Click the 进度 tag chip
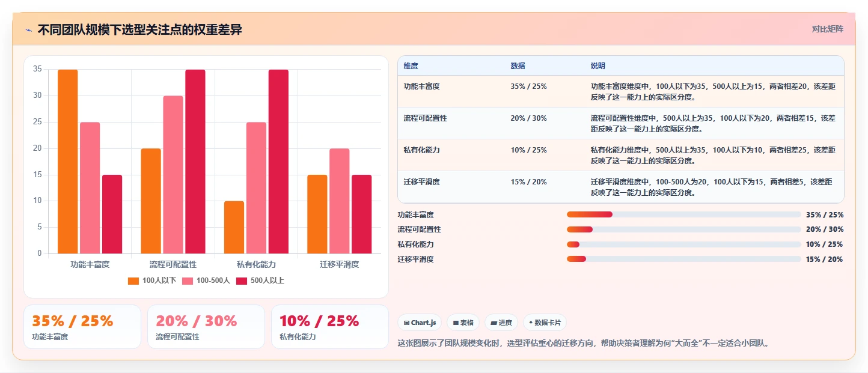 [x=501, y=323]
